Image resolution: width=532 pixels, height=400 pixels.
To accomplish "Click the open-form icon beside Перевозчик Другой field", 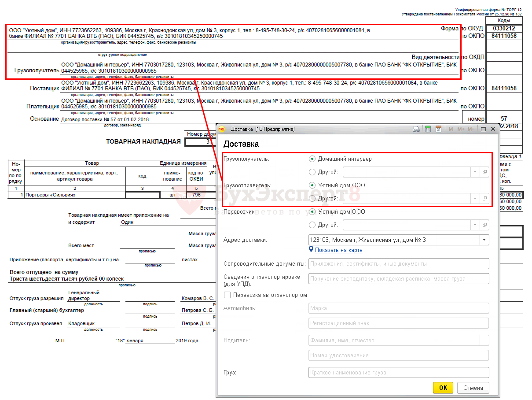I will click(x=484, y=225).
